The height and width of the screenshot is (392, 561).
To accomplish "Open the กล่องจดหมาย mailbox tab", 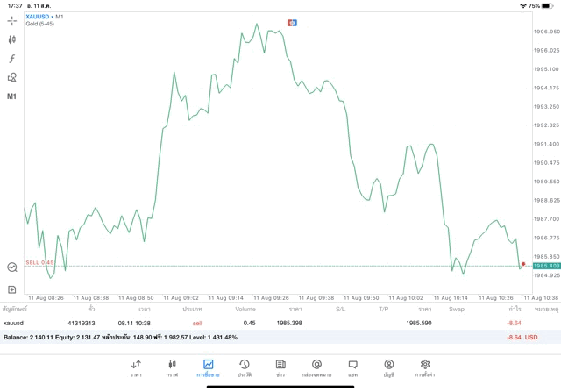I will click(x=316, y=367).
